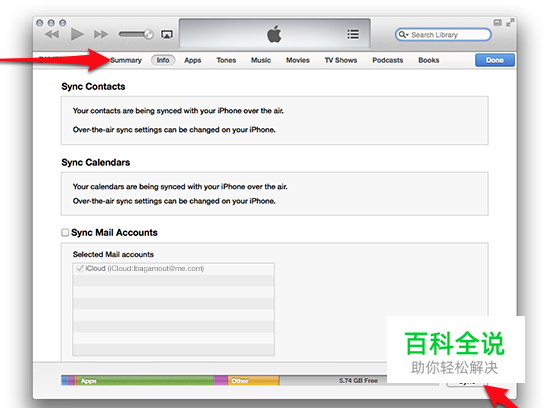This screenshot has width=550, height=408.
Task: Click the red close window button
Action: (x=40, y=23)
